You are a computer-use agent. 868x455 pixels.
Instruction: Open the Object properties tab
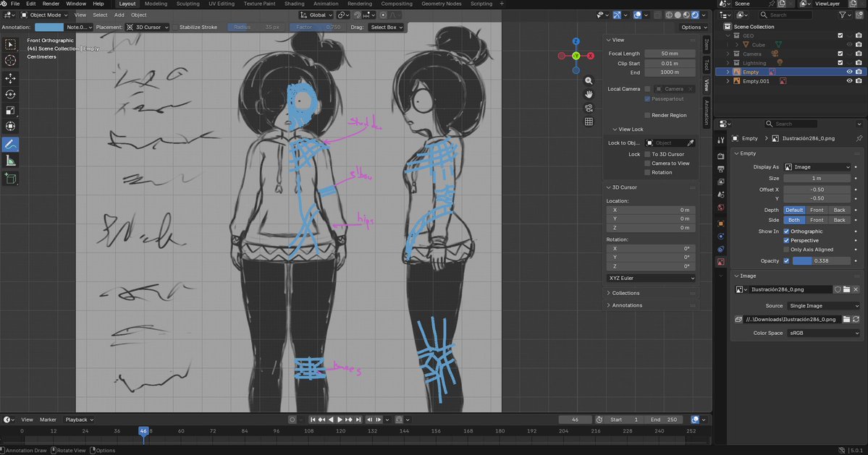click(x=721, y=224)
